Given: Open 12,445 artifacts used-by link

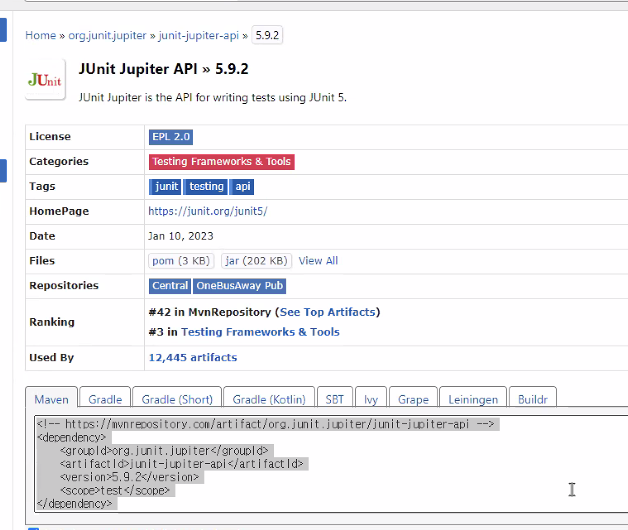Looking at the screenshot, I should click(x=193, y=357).
